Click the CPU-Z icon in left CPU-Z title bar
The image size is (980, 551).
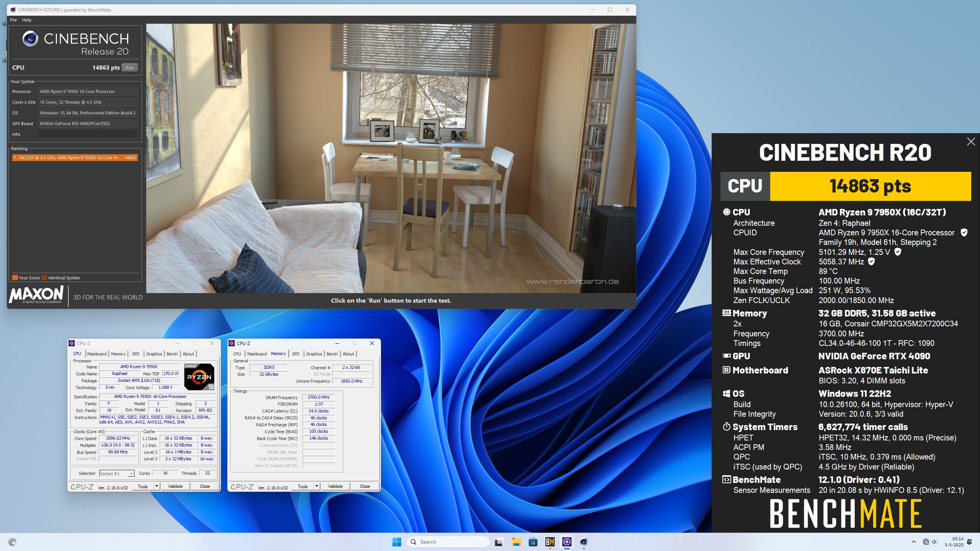[72, 343]
